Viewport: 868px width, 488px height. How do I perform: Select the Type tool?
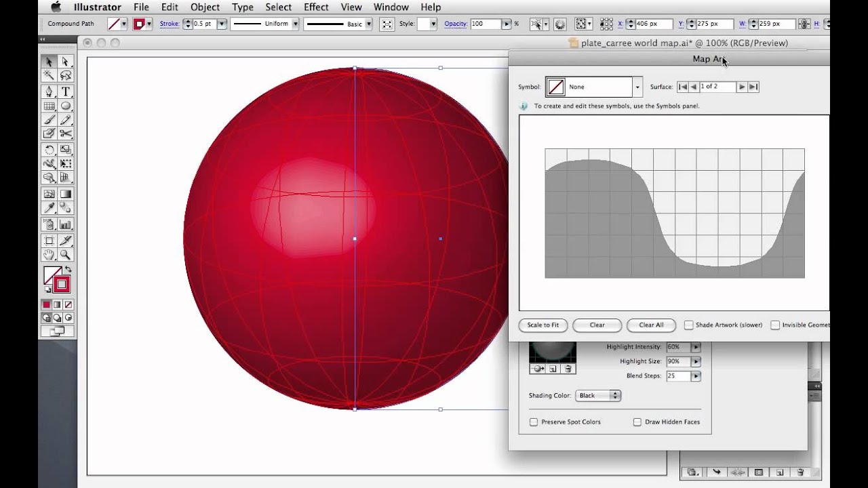(65, 90)
